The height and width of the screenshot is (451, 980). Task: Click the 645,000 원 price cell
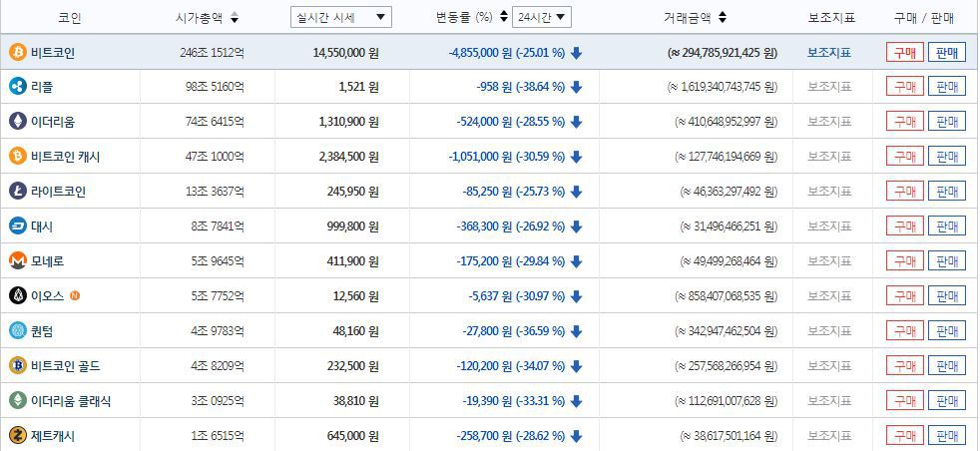(x=352, y=435)
